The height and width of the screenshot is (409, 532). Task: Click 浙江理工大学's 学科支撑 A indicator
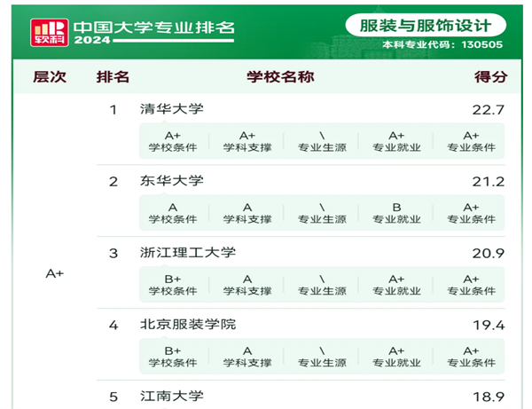(247, 285)
